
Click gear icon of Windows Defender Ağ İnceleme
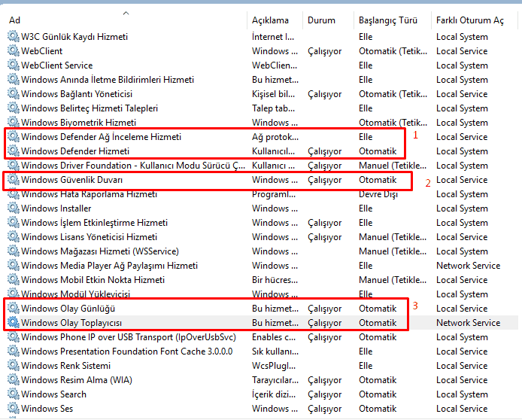(x=14, y=136)
